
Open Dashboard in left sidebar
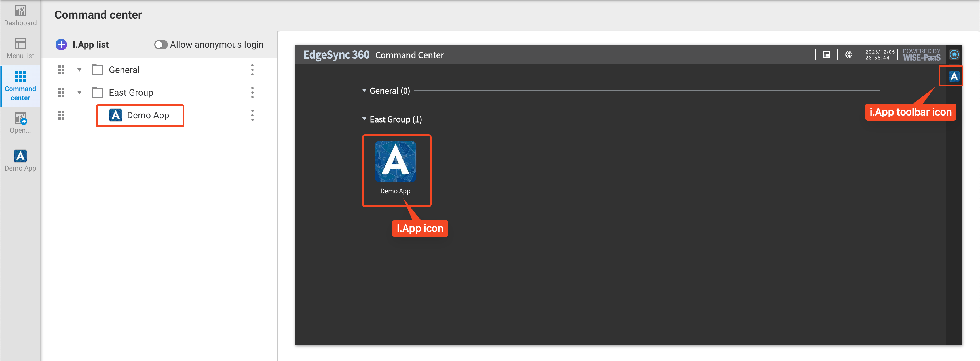[x=20, y=16]
